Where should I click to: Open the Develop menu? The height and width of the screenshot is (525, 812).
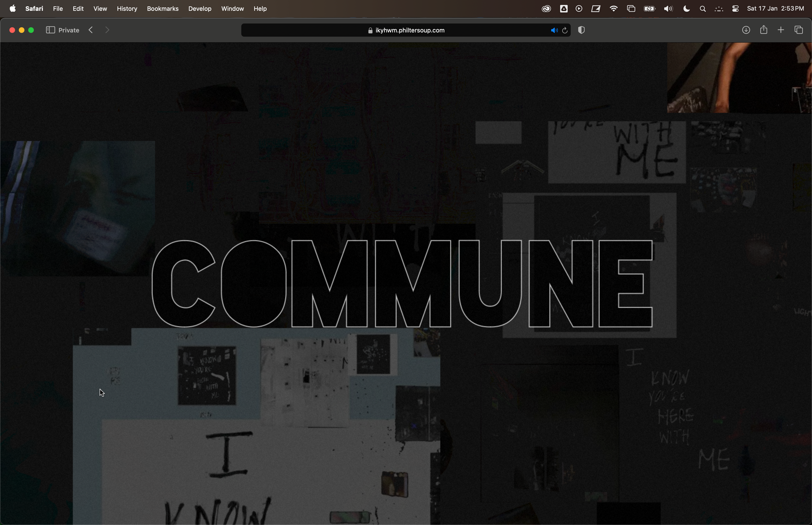[200, 8]
